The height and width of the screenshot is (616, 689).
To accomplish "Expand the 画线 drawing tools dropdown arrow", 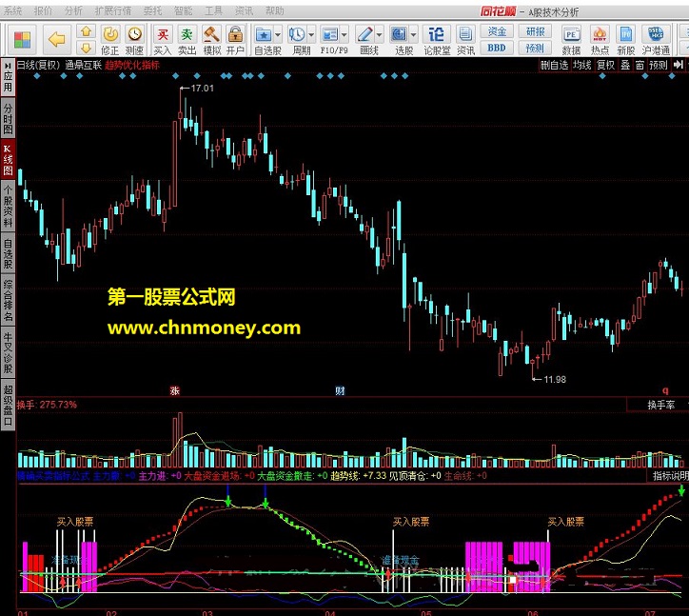I will pos(379,34).
